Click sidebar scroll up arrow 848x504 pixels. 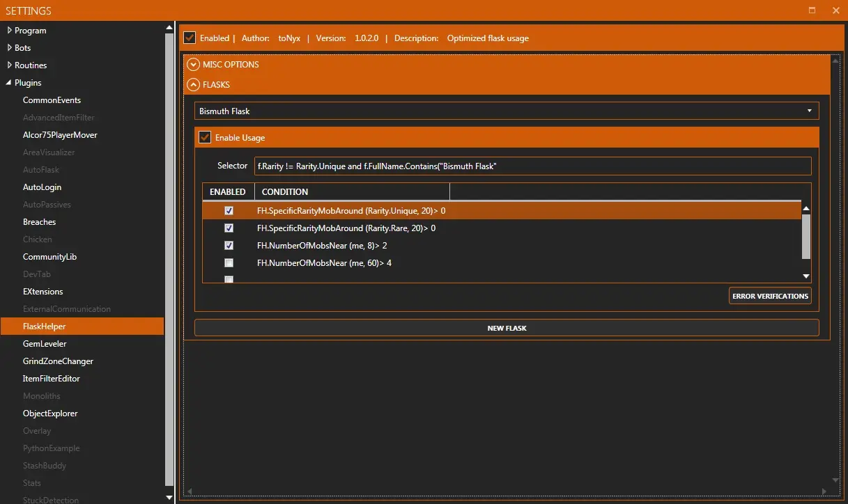[169, 28]
